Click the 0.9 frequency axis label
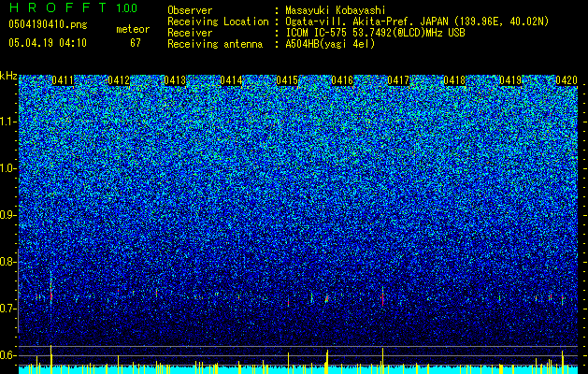The height and width of the screenshot is (374, 588). pyautogui.click(x=8, y=215)
